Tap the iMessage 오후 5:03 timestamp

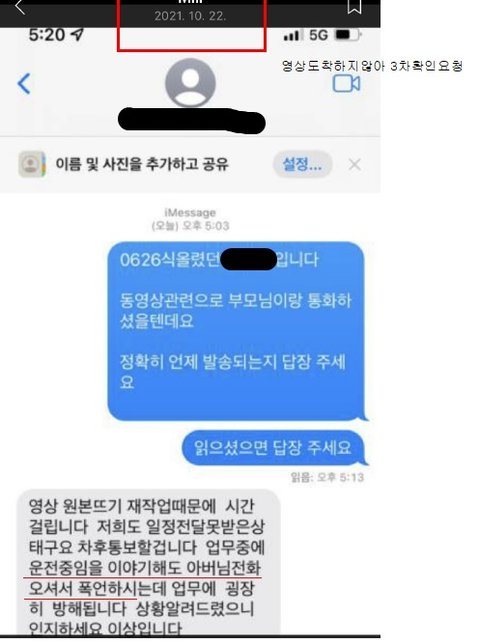point(190,219)
